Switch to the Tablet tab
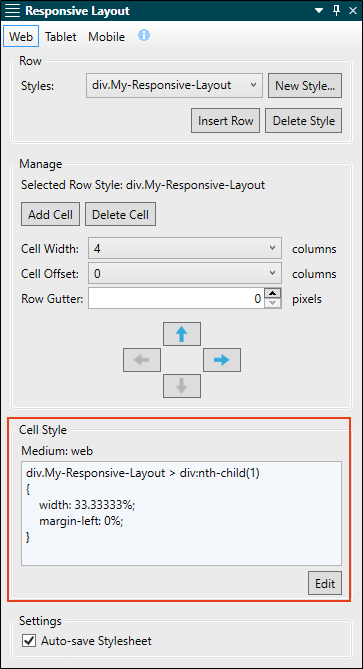The width and height of the screenshot is (363, 669). coord(61,37)
